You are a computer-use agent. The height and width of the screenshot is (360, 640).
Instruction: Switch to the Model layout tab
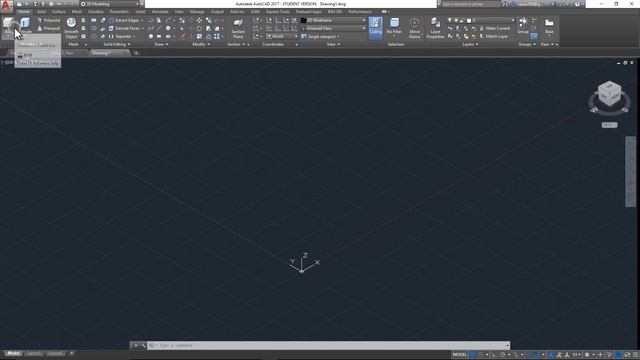tap(13, 353)
